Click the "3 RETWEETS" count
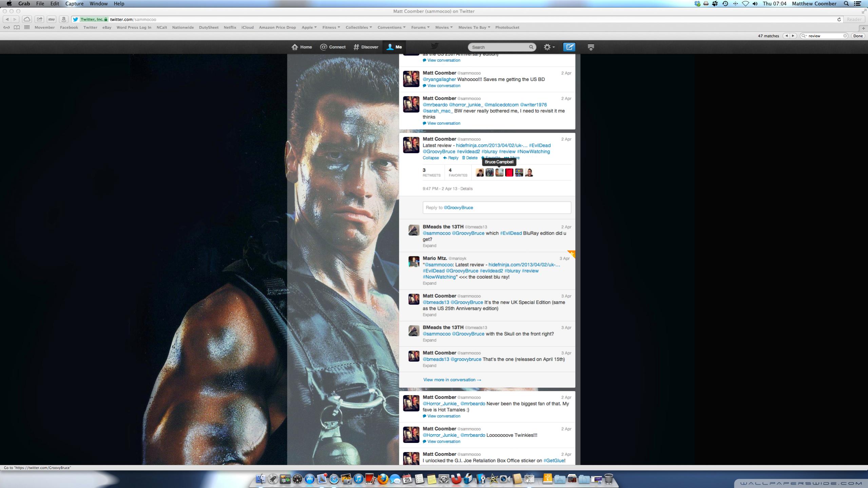Viewport: 868px width, 488px height. pos(431,173)
